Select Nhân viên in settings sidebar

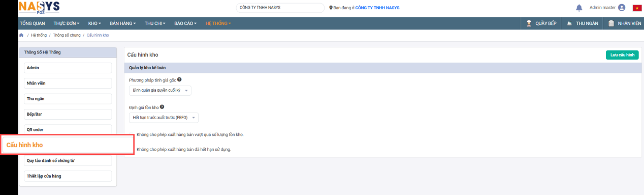point(68,83)
